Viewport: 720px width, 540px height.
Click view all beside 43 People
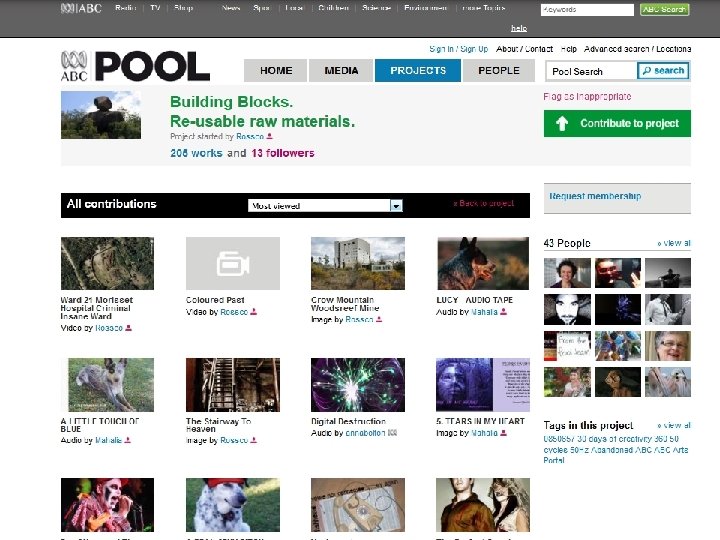click(674, 243)
